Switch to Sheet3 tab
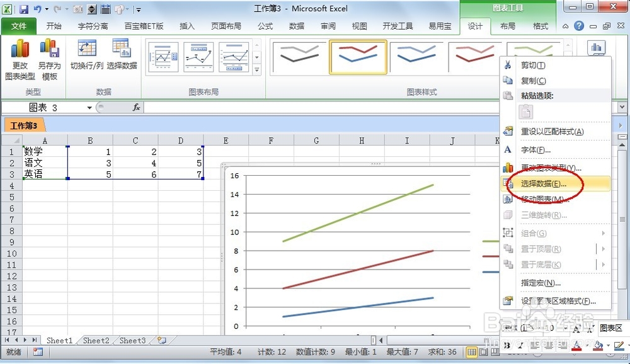The height and width of the screenshot is (364, 630). [132, 340]
